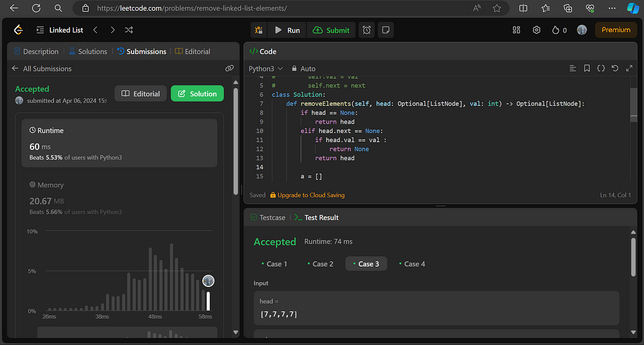Click the Auto lock setting

point(303,69)
